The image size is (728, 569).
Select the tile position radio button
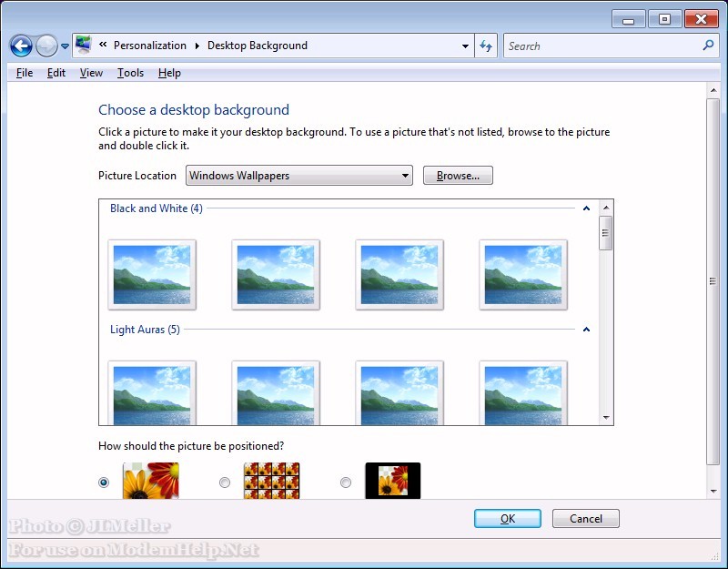point(225,483)
